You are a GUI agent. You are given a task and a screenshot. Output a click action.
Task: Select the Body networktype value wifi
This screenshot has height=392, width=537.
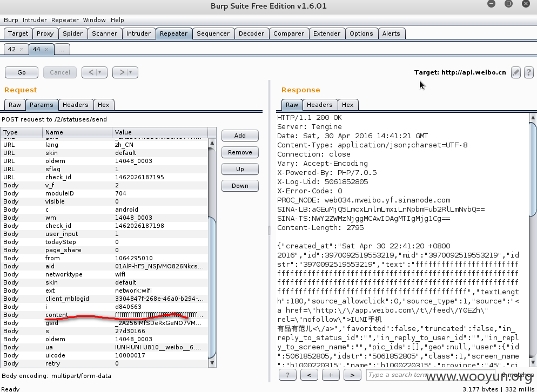click(120, 275)
